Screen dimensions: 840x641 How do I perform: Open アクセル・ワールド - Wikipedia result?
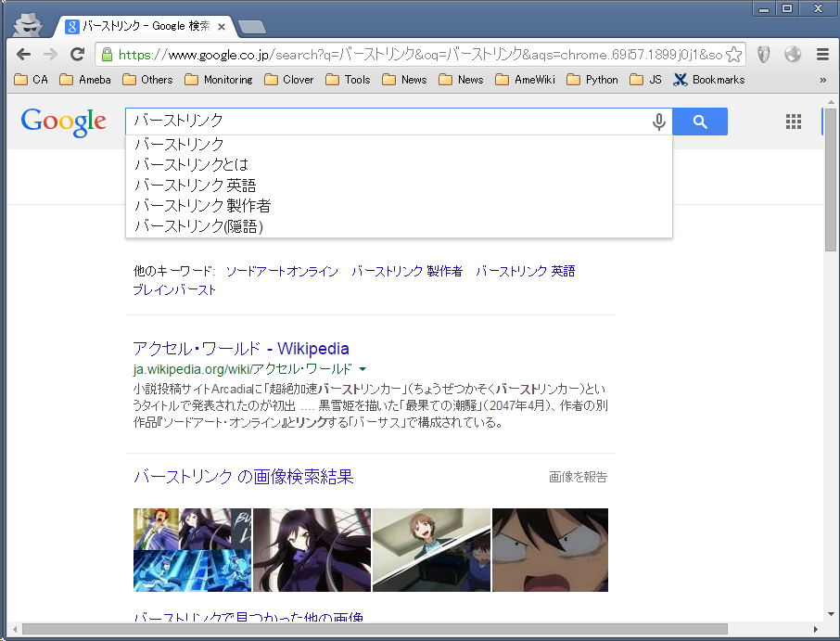240,349
